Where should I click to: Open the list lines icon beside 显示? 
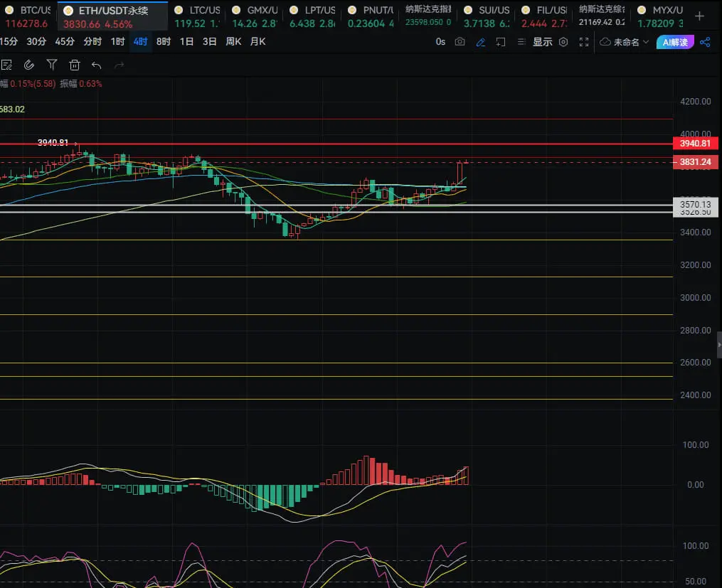pyautogui.click(x=521, y=42)
